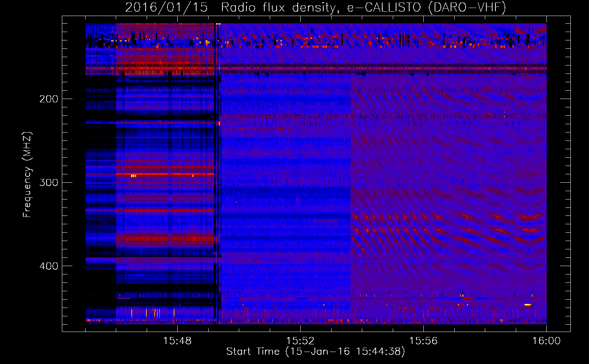This screenshot has height=364, width=589.
Task: Click the 'Start Time (15-Jan-16 15:44:38)' label
Action: (316, 352)
